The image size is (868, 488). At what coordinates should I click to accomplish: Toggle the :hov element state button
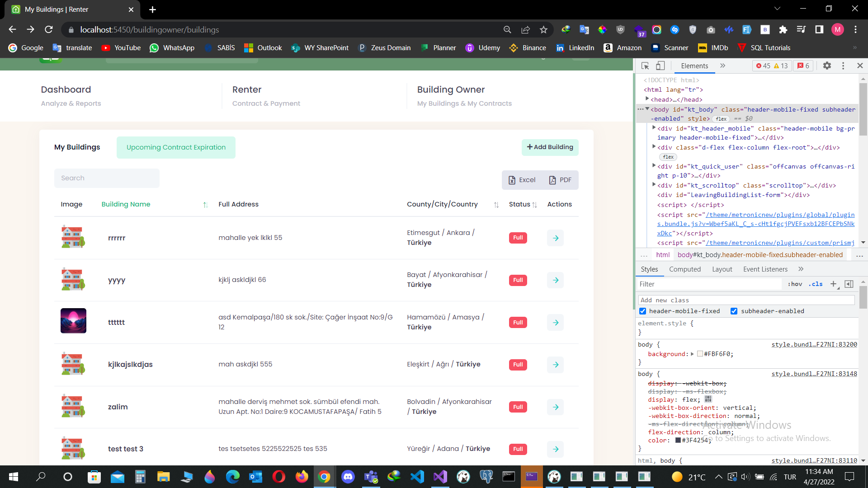795,284
